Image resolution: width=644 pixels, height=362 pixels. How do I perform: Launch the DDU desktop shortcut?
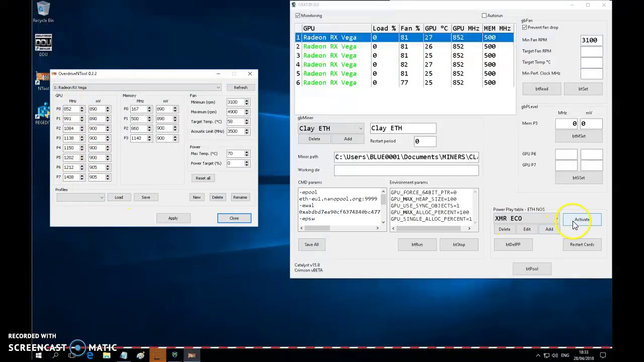click(43, 45)
